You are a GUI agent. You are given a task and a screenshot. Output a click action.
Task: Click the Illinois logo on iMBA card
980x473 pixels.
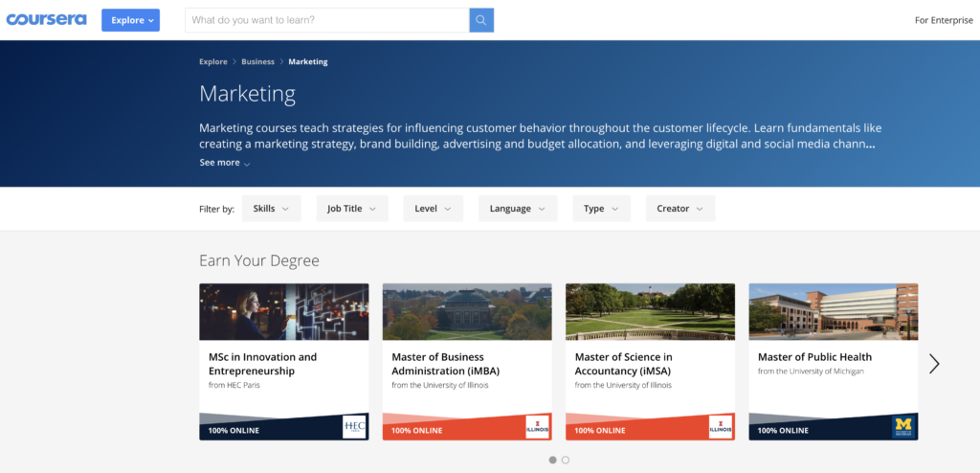pyautogui.click(x=538, y=427)
